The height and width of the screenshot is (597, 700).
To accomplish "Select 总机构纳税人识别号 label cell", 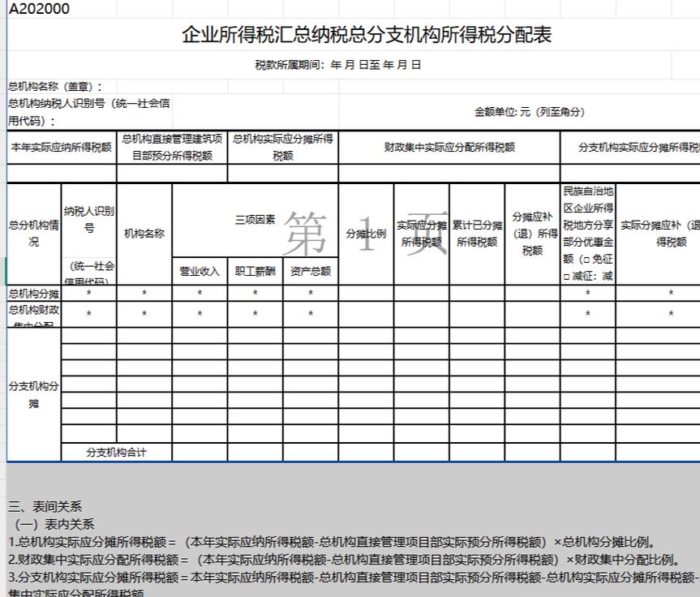I will tap(89, 112).
